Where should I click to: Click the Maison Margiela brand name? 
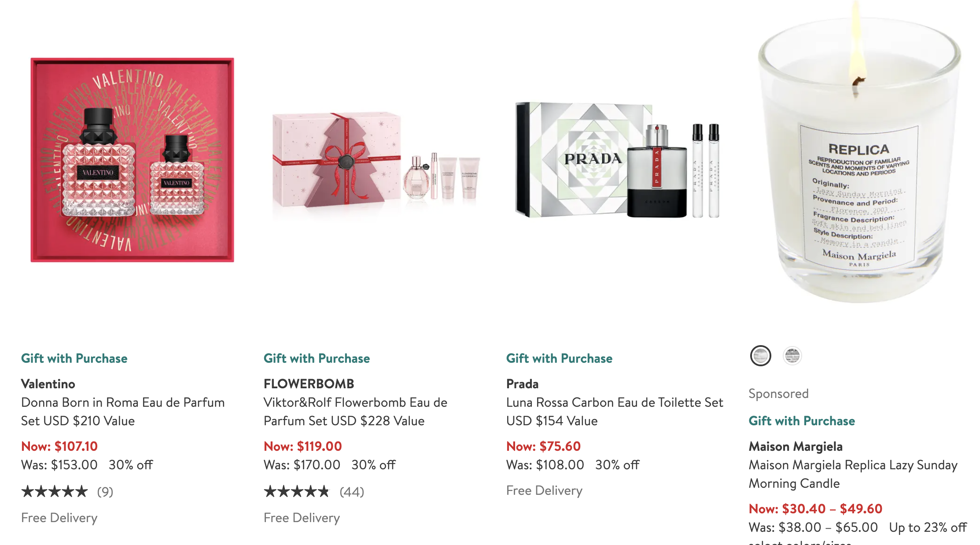pyautogui.click(x=796, y=446)
